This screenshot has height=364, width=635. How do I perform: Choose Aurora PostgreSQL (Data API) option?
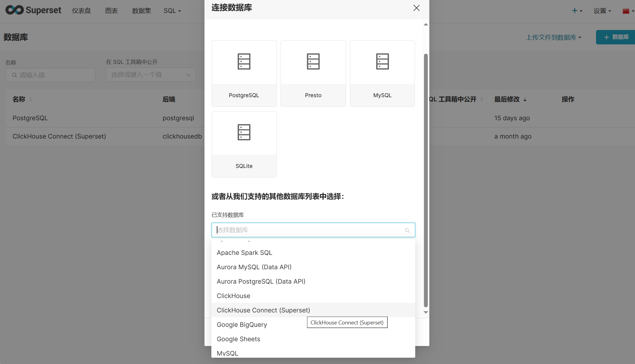313,281
